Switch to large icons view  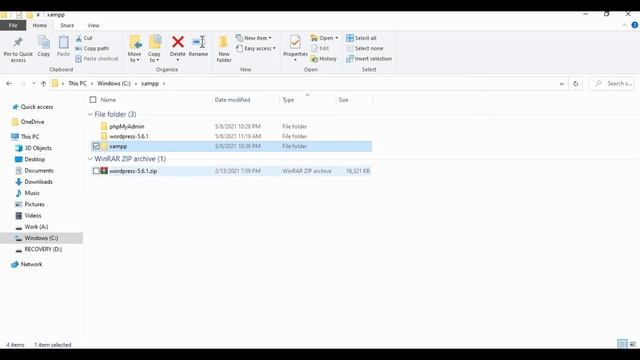point(633,344)
